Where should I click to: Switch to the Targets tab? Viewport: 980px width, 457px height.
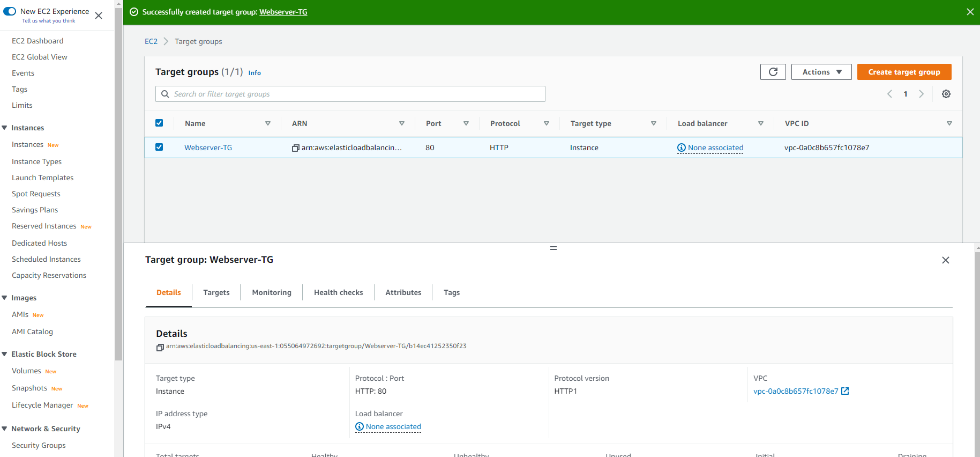(216, 292)
